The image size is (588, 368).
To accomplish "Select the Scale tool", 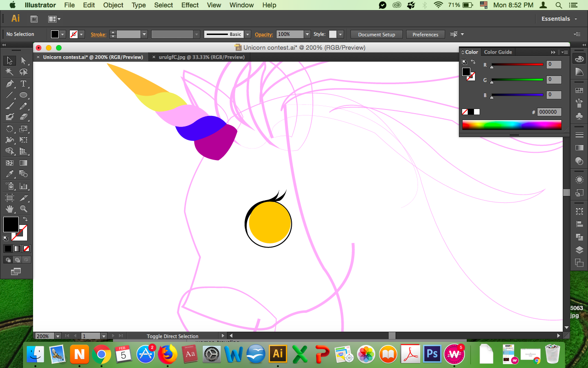I will coord(23,129).
